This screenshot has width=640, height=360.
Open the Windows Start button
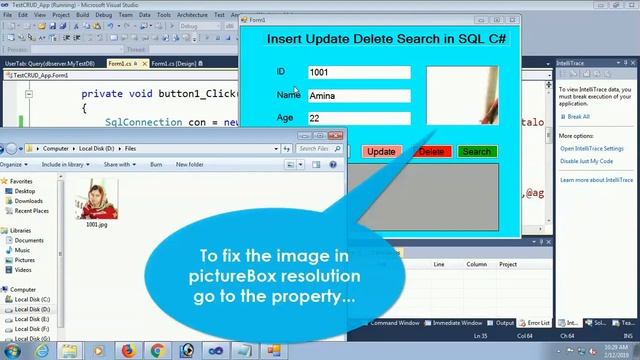click(x=12, y=351)
